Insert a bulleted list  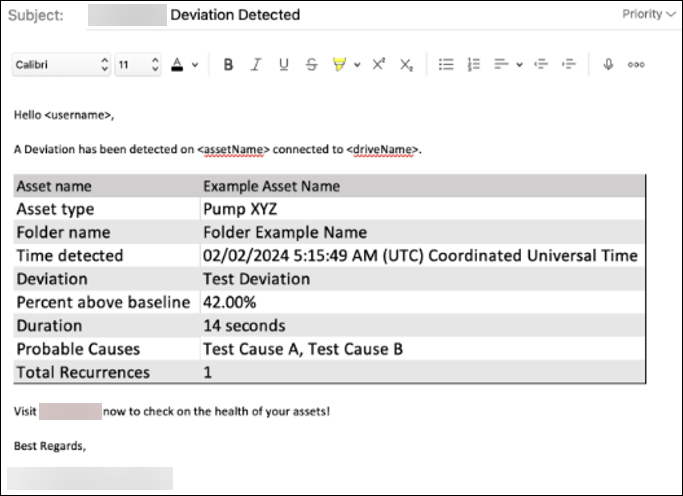[447, 65]
